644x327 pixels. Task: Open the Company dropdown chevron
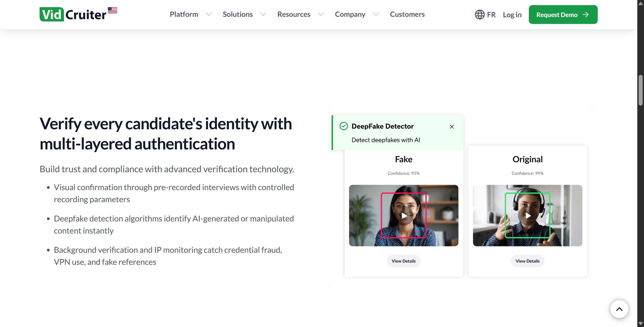click(x=376, y=14)
